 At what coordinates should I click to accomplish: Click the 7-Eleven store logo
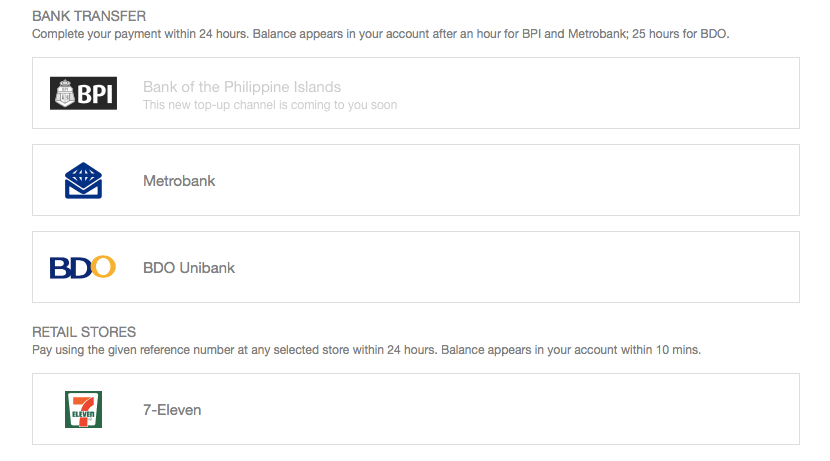coord(83,409)
